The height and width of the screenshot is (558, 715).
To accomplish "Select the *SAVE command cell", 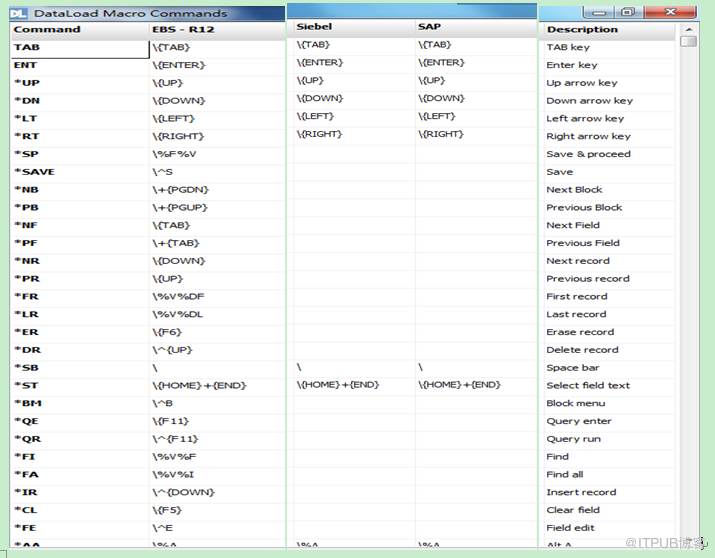I will tap(80, 172).
